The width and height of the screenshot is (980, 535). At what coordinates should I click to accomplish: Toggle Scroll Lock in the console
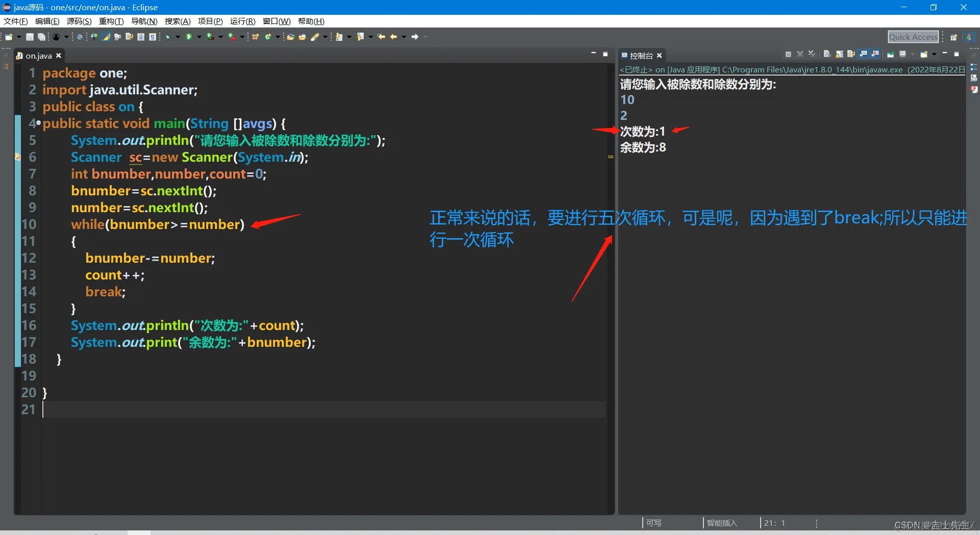tap(839, 54)
